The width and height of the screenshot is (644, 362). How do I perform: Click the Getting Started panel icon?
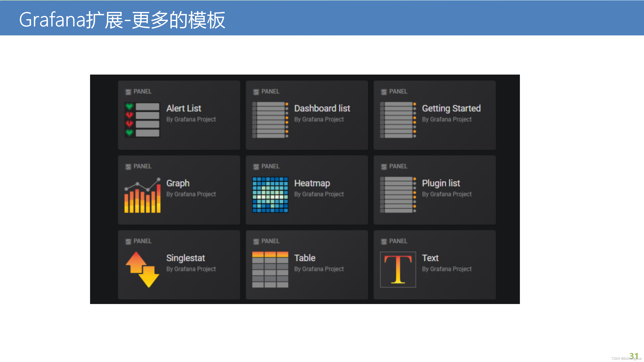pyautogui.click(x=398, y=120)
